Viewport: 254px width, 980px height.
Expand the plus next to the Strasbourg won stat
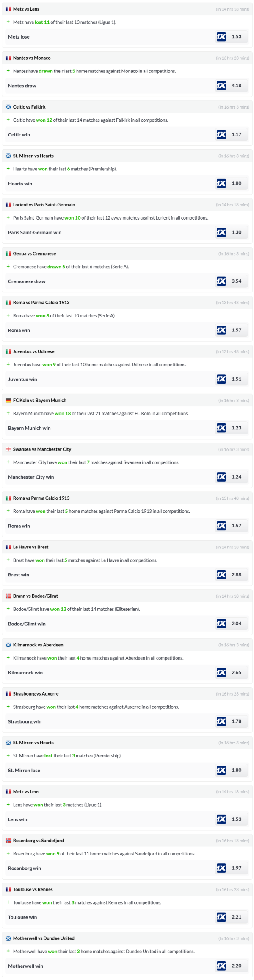point(8,707)
